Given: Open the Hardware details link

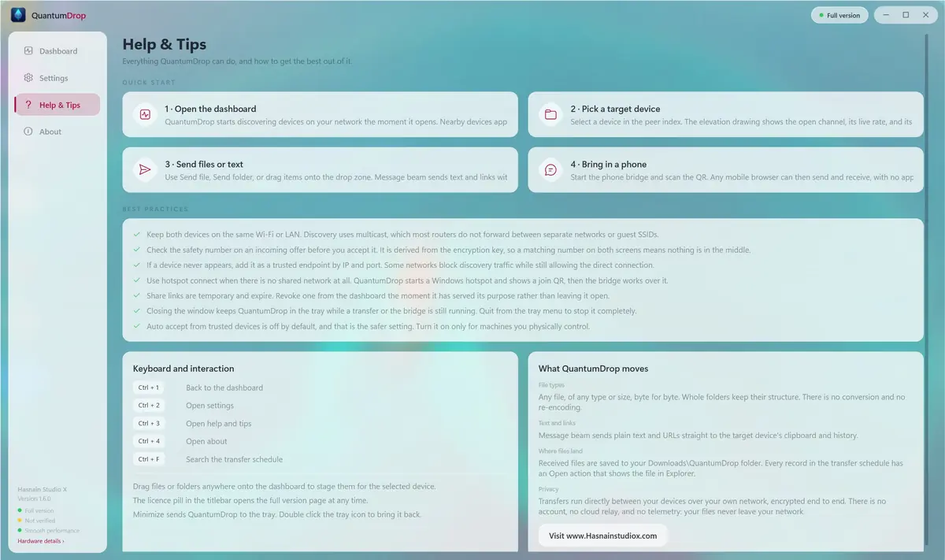Looking at the screenshot, I should pos(41,541).
